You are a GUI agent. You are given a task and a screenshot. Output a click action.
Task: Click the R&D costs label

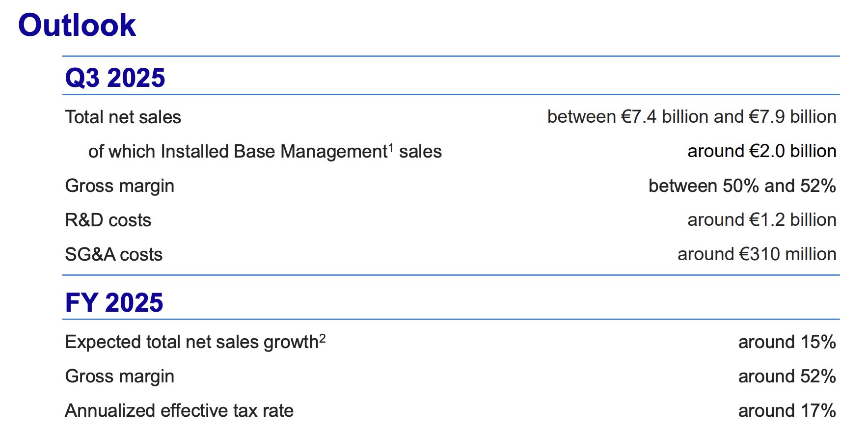108,220
